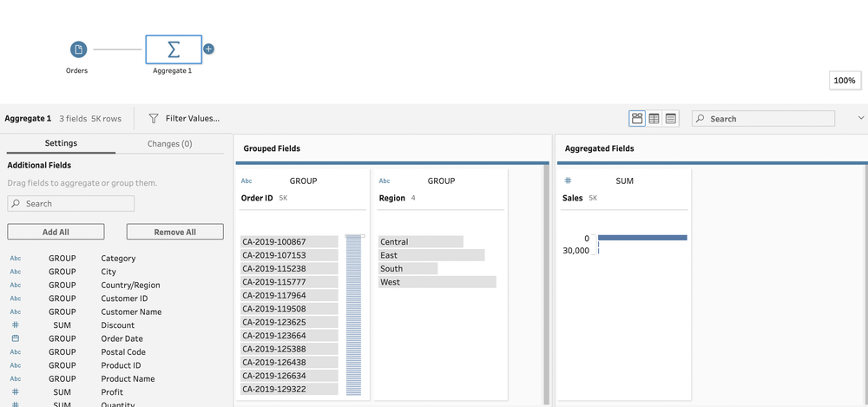
Task: Click the Postal Code field name
Action: coord(123,352)
